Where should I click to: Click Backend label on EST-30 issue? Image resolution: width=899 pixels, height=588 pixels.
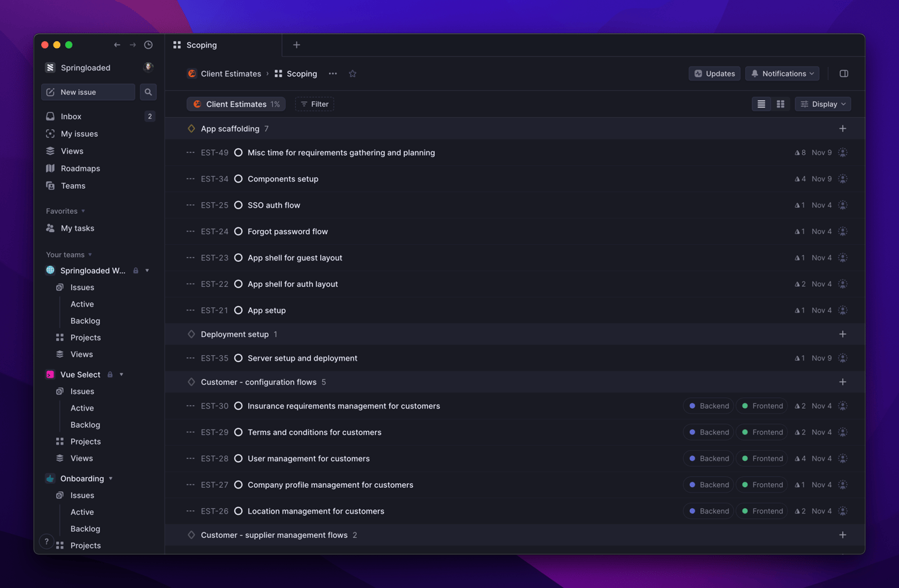708,406
